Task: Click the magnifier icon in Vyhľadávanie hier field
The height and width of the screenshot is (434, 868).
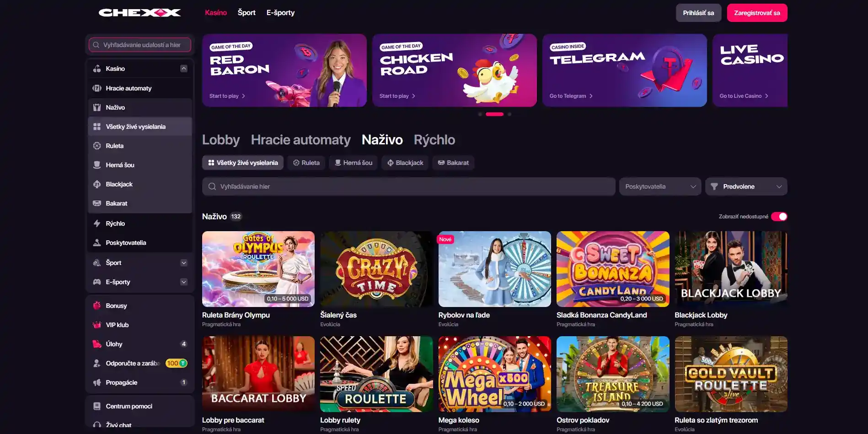Action: coord(212,186)
